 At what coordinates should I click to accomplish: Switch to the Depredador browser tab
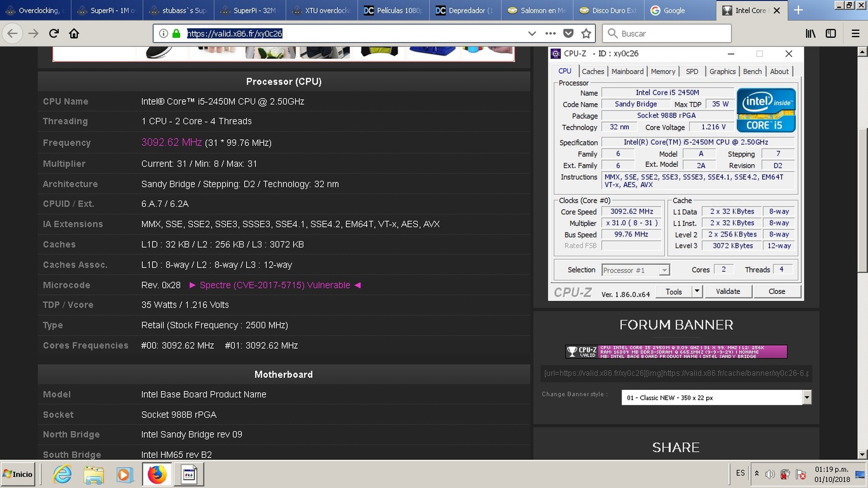tap(466, 10)
